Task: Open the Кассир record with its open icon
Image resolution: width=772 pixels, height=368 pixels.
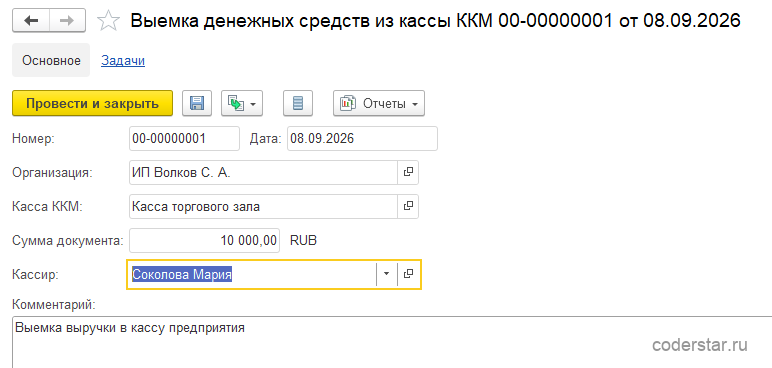Action: pyautogui.click(x=408, y=274)
